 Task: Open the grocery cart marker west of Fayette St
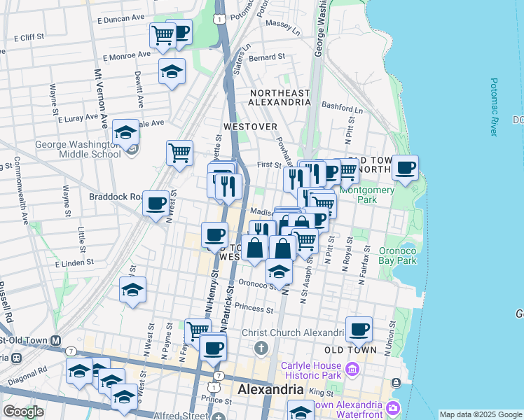tap(180, 153)
